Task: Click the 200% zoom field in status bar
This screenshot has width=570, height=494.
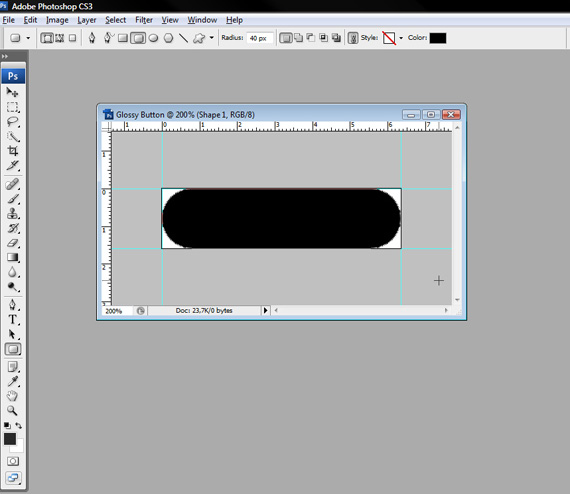Action: coord(116,311)
